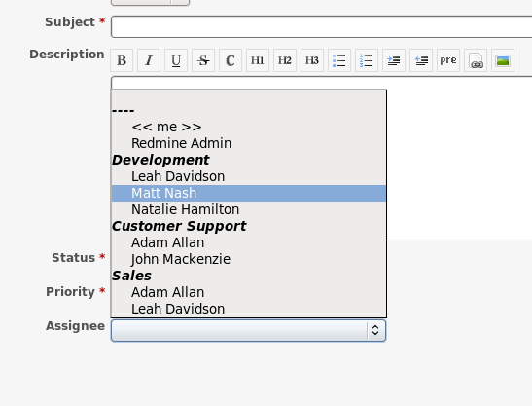Choose Redmine Admin from the list
This screenshot has height=406, width=532.
[249, 143]
